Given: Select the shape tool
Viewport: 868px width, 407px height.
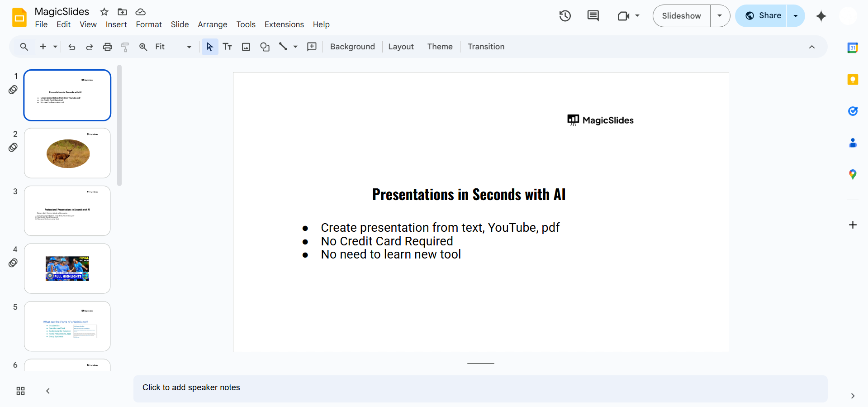Looking at the screenshot, I should tap(265, 47).
